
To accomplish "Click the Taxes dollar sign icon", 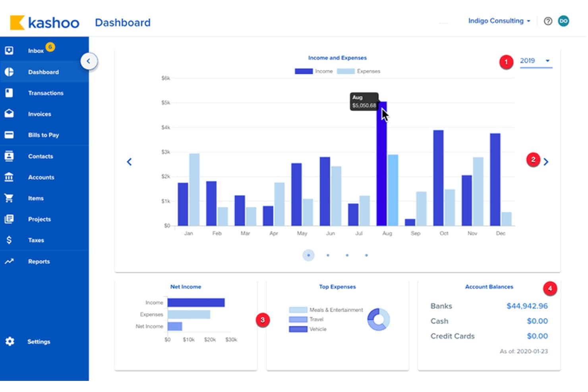I will pyautogui.click(x=9, y=240).
